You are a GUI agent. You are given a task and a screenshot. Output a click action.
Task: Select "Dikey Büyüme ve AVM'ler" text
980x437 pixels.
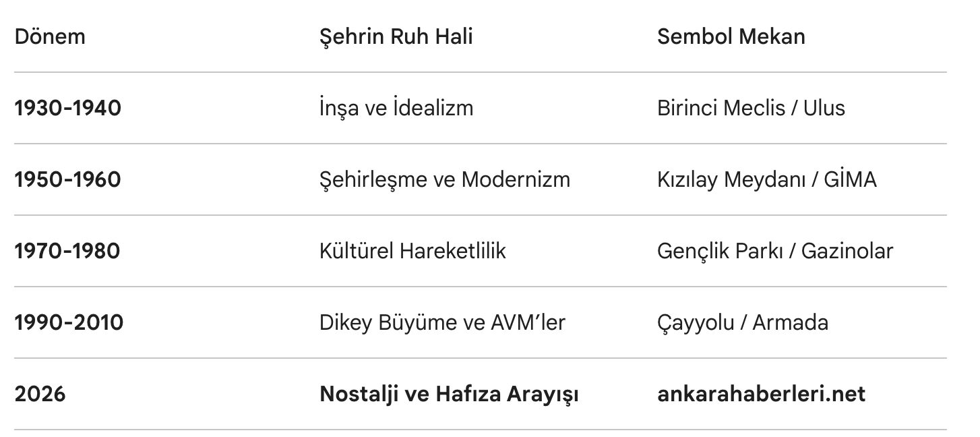coord(442,322)
